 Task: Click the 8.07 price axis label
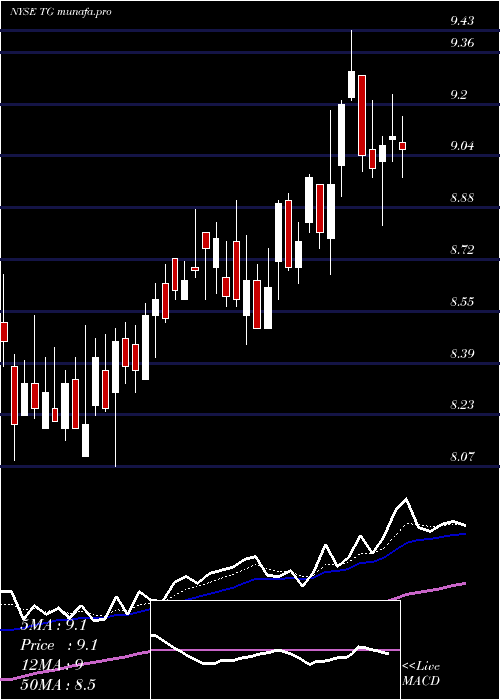(462, 457)
